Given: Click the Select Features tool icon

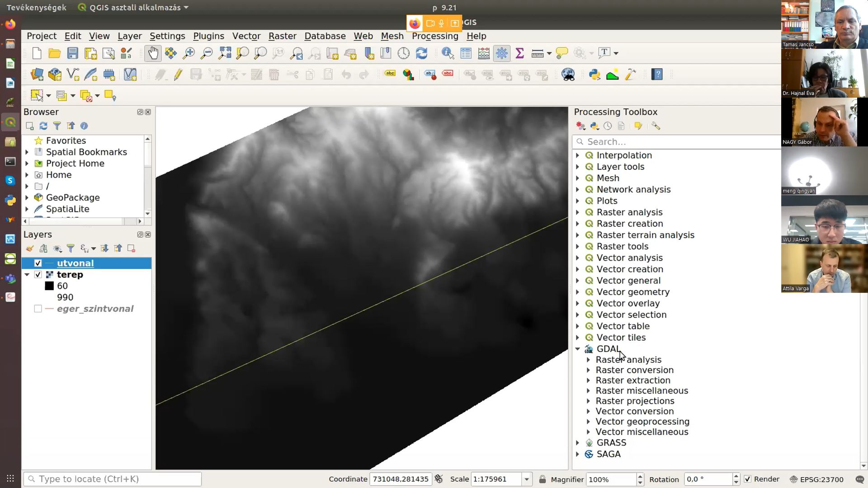Looking at the screenshot, I should 37,95.
